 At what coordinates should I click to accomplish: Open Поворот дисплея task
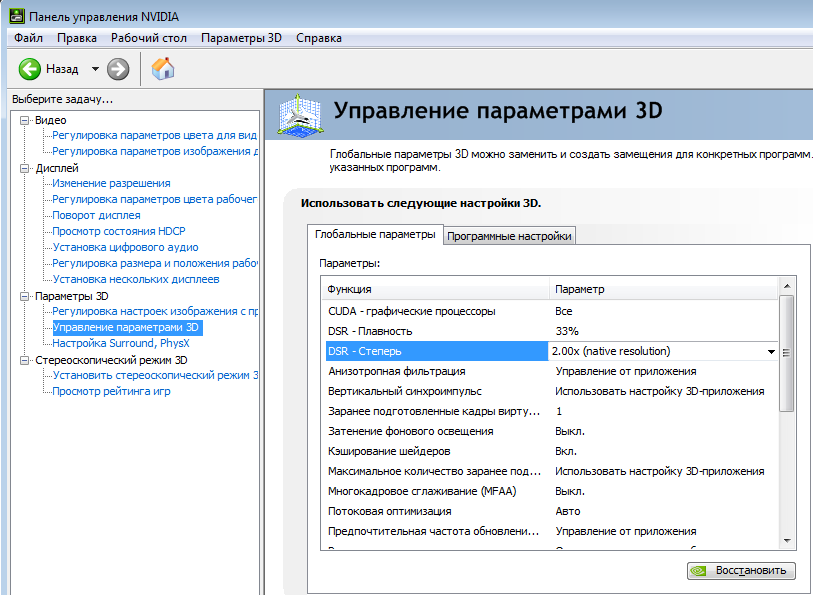tap(96, 215)
